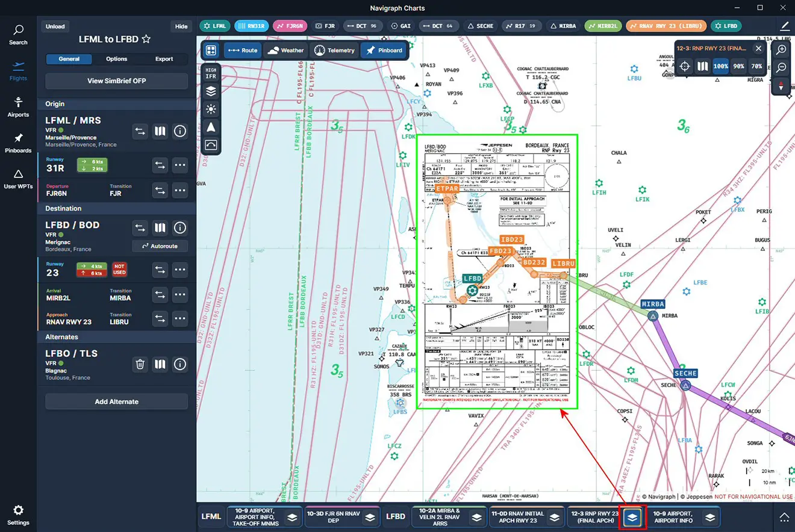Show airport info for LFBD / BOD
Screen dimensions: 795x532
click(x=179, y=228)
